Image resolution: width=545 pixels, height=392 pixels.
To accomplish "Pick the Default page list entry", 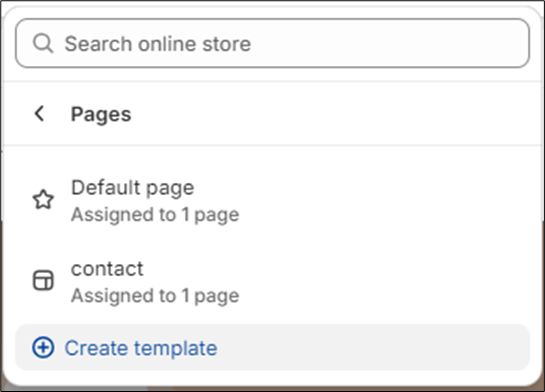I will pos(272,201).
